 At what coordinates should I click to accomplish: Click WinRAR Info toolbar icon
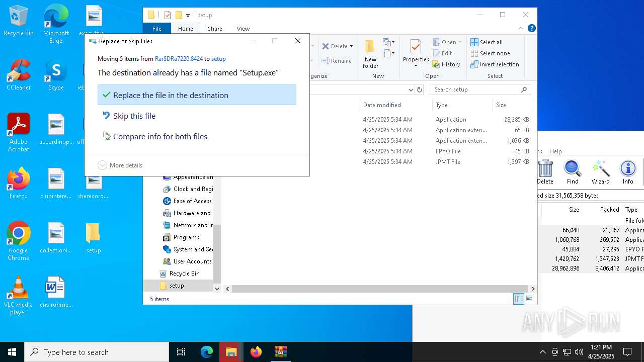coord(628,172)
